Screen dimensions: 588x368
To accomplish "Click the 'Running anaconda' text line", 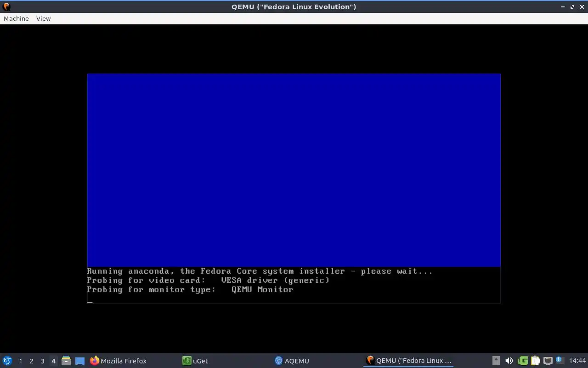I will pyautogui.click(x=260, y=271).
